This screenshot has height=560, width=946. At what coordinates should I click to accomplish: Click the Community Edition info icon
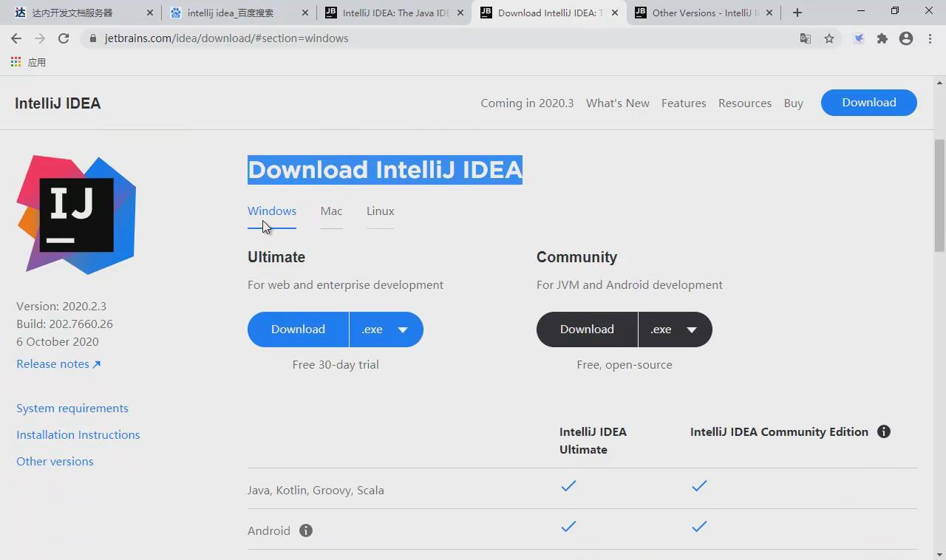[884, 431]
